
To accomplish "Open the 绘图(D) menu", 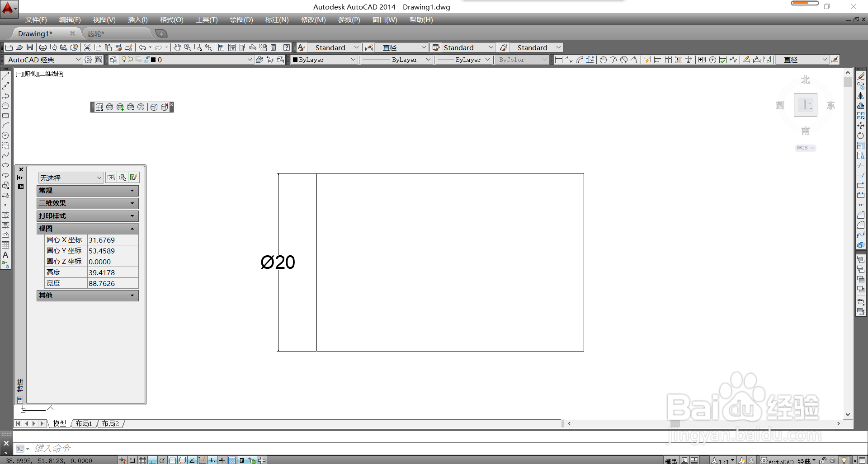I will pos(241,20).
